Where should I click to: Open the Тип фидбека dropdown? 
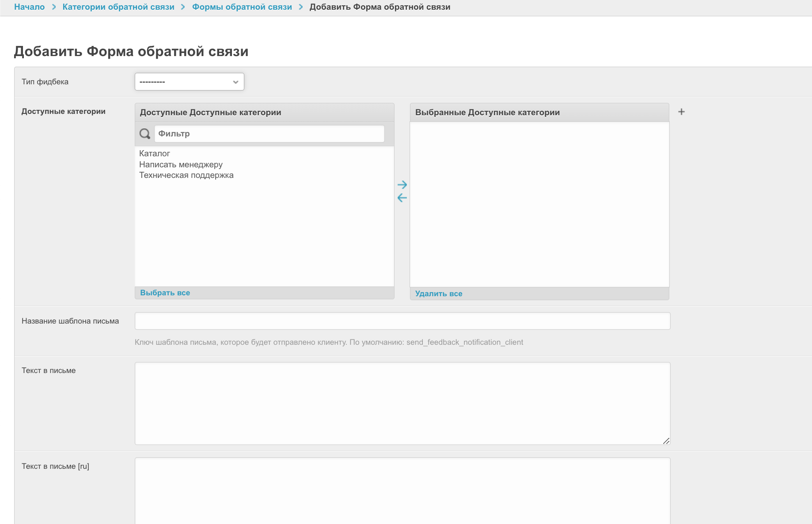click(189, 82)
